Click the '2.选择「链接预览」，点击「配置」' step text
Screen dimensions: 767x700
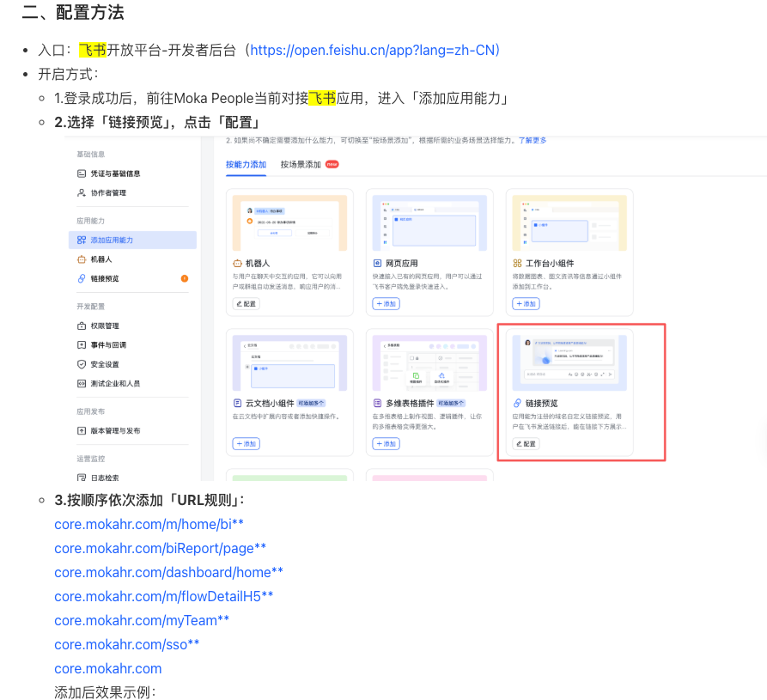pyautogui.click(x=157, y=122)
